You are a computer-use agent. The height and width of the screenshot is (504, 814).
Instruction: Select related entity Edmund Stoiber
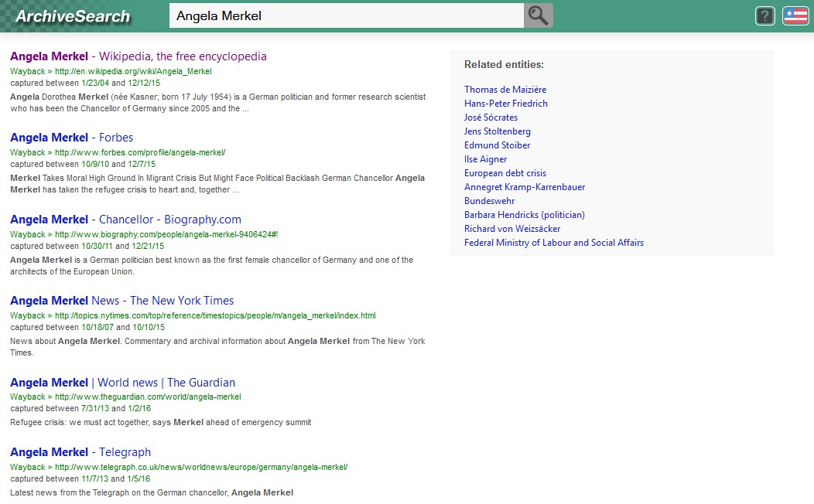point(497,145)
